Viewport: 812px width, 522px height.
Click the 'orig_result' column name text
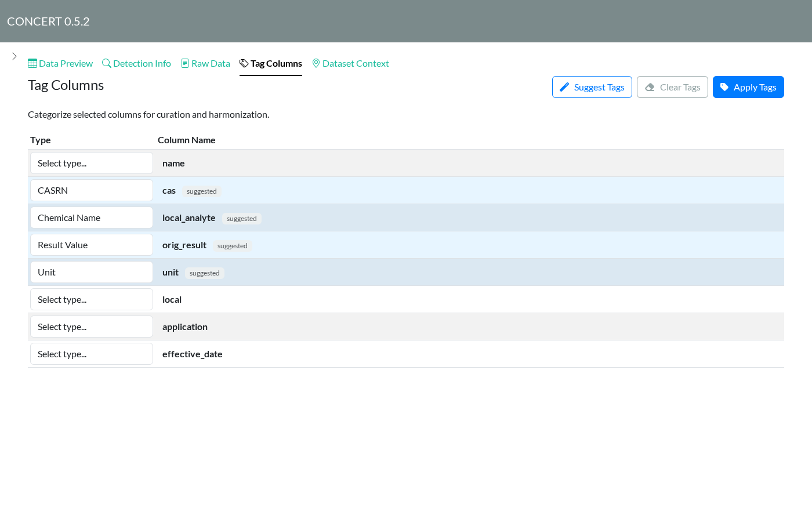pyautogui.click(x=184, y=245)
